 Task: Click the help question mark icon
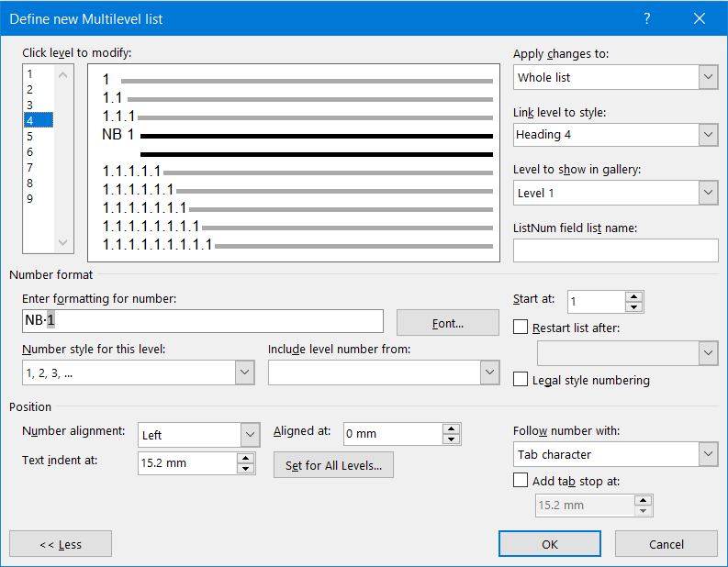tap(646, 18)
